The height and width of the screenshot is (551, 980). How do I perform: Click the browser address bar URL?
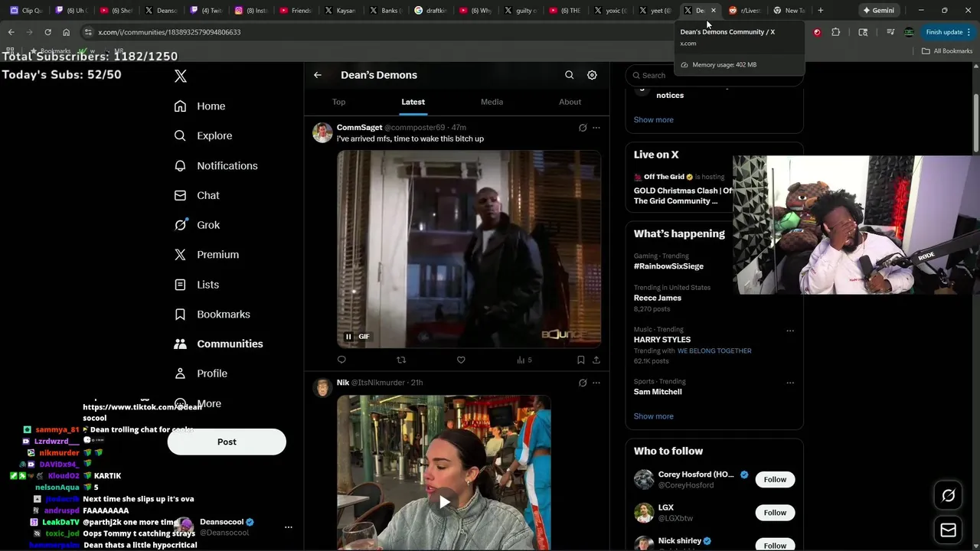click(x=169, y=32)
